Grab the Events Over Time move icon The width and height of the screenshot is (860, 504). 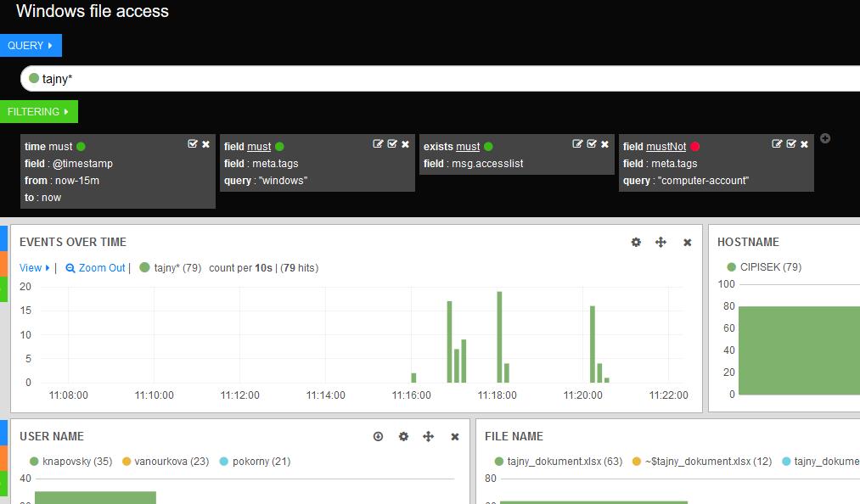660,243
